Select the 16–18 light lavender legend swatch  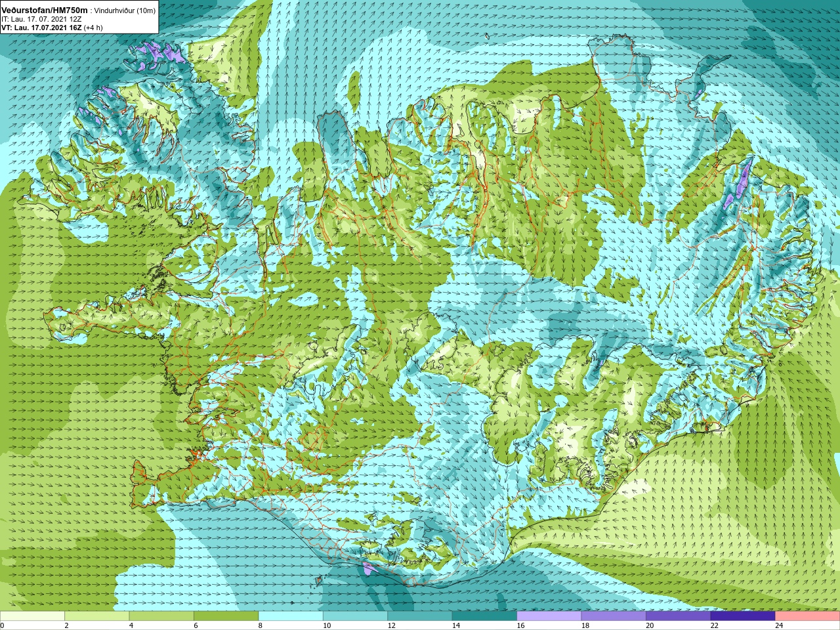click(549, 616)
